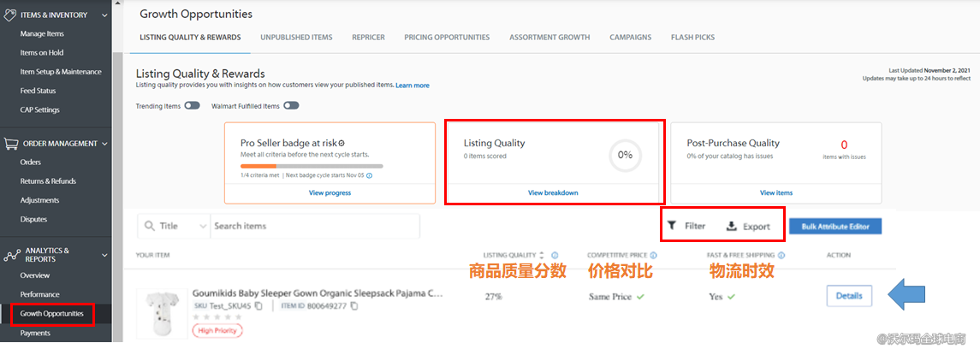Open Orders in the sidebar
Screen dimensions: 980x349
click(31, 163)
